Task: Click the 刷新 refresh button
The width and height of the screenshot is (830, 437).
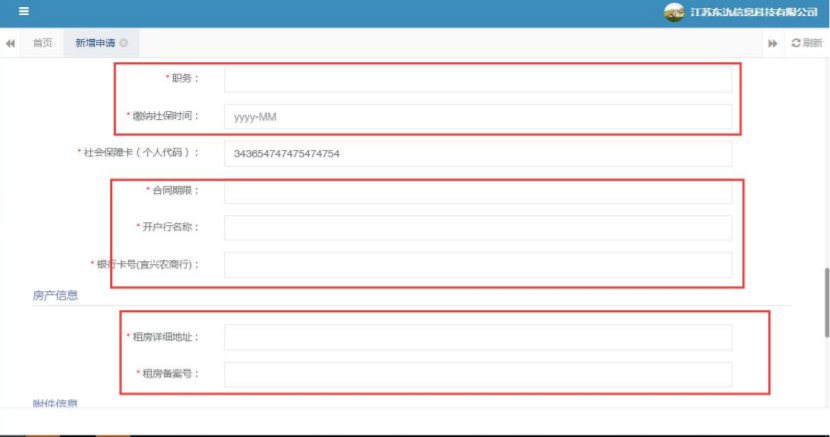Action: click(806, 43)
